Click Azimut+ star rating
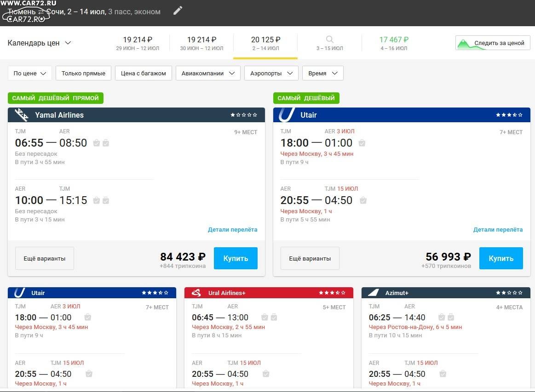This screenshot has height=392, width=535. click(x=509, y=293)
